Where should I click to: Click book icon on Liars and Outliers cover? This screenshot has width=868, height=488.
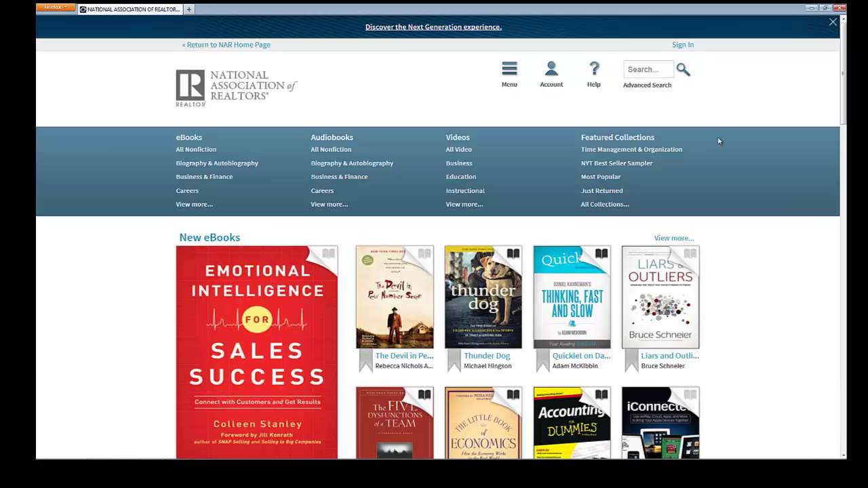click(690, 253)
